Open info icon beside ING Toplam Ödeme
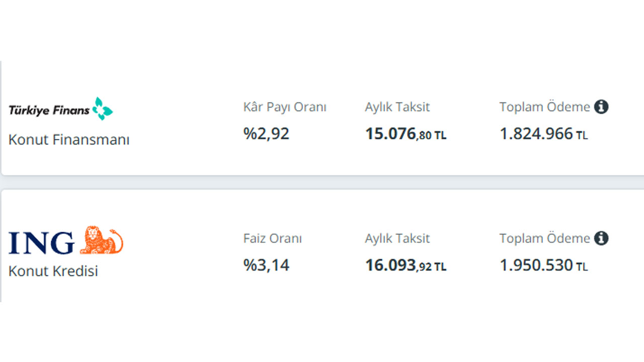 [601, 238]
